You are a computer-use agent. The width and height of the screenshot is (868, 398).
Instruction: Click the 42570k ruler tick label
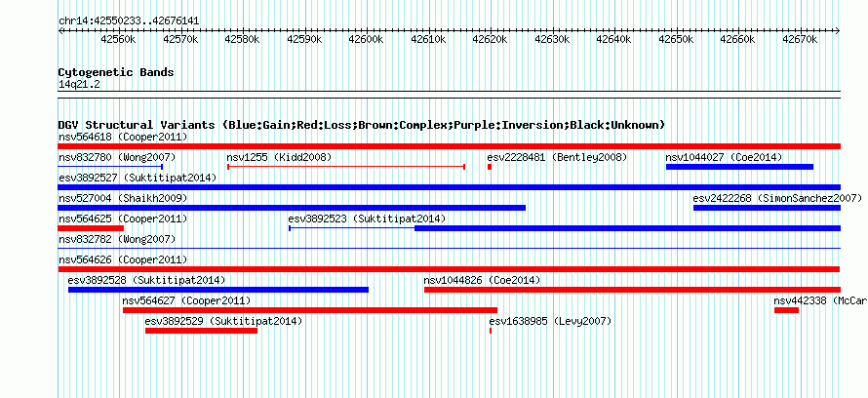click(181, 40)
